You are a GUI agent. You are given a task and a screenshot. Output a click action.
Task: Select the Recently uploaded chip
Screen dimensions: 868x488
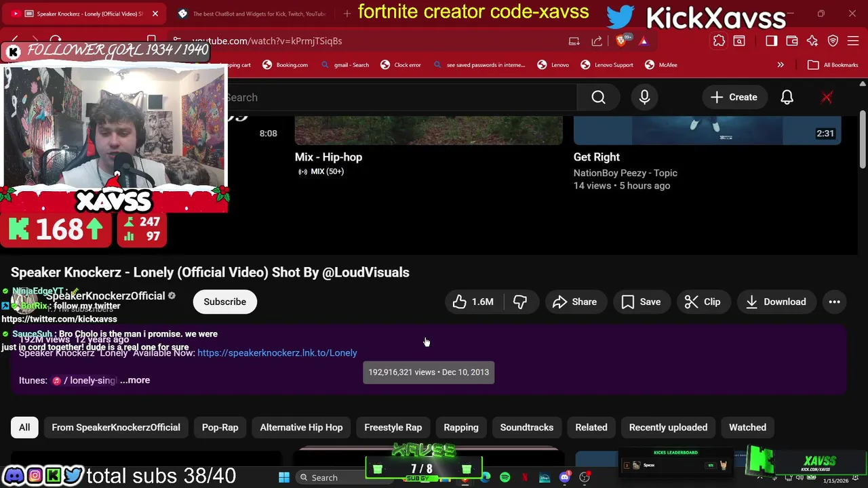[x=668, y=428]
